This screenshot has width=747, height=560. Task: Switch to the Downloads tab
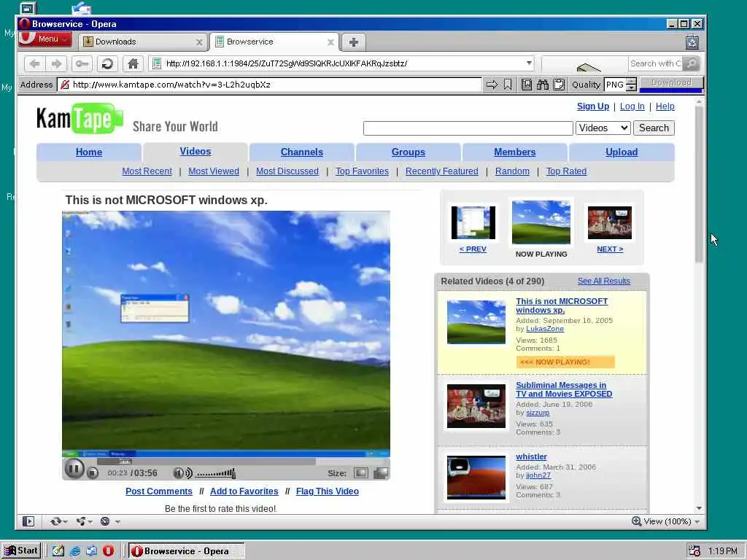coord(143,42)
